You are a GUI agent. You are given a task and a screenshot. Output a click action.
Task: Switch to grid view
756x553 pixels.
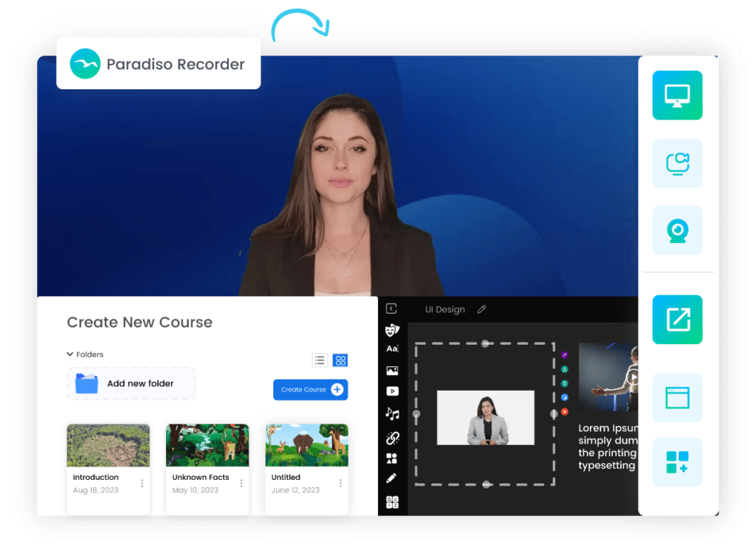pyautogui.click(x=340, y=360)
